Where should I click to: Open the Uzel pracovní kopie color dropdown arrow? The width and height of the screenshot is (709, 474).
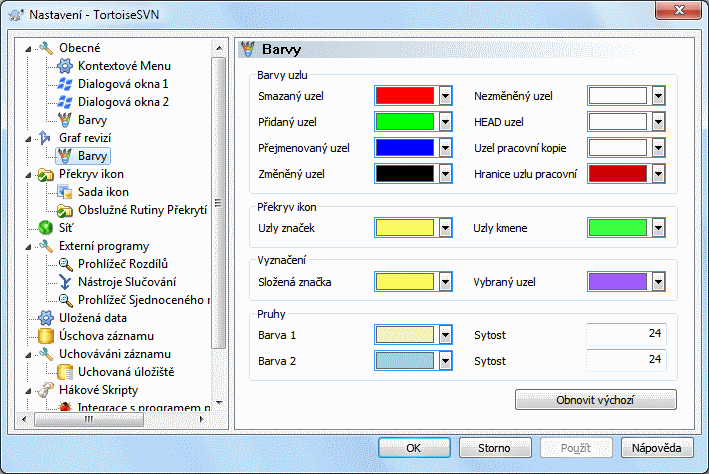[x=658, y=147]
